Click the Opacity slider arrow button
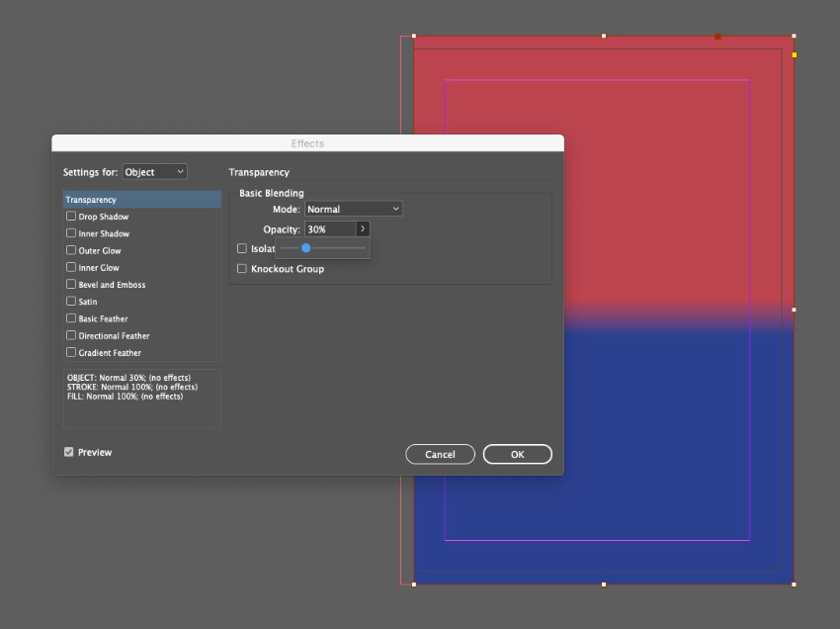 click(363, 229)
